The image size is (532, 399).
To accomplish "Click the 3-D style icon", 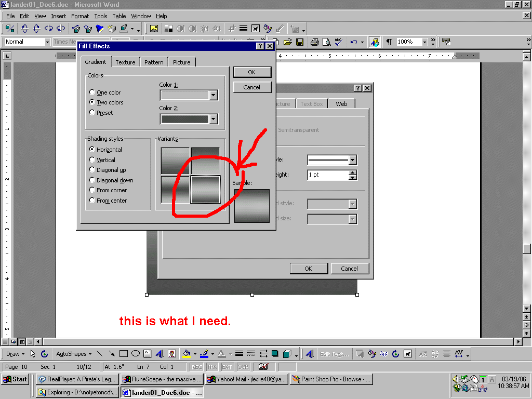I will point(287,354).
